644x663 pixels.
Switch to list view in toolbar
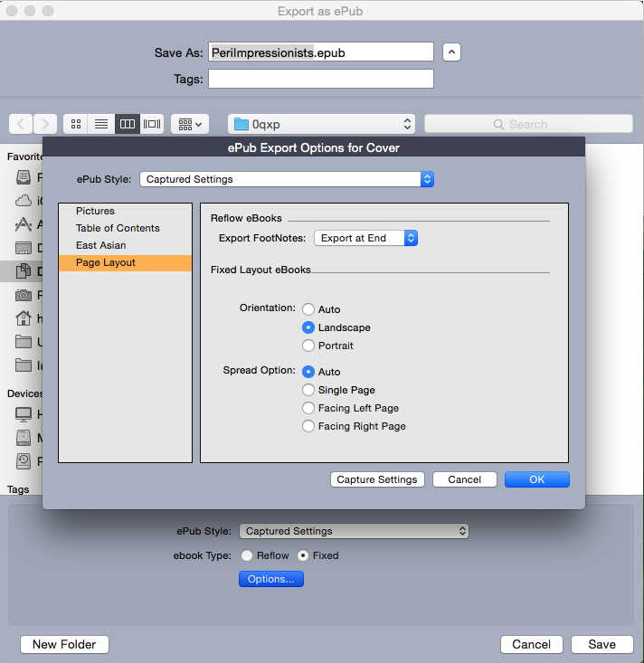101,124
